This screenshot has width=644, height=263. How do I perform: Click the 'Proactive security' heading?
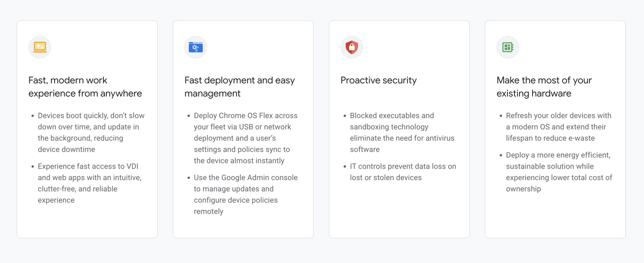pyautogui.click(x=378, y=80)
